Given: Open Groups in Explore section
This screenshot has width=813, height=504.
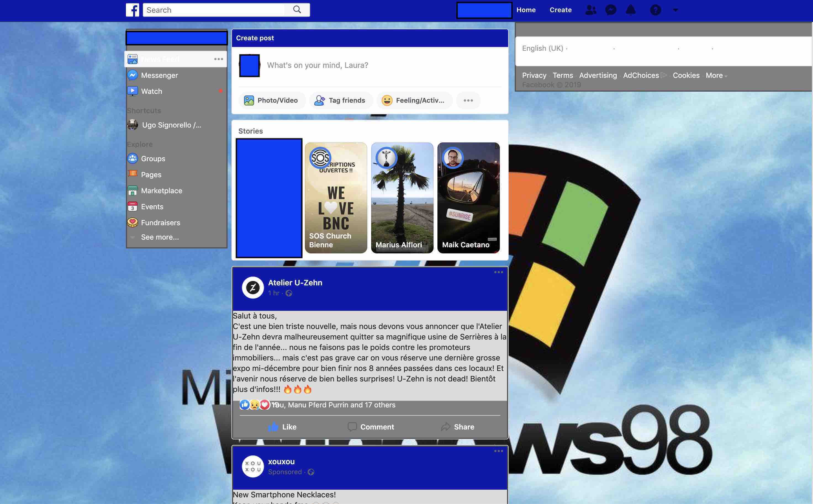Looking at the screenshot, I should coord(153,159).
